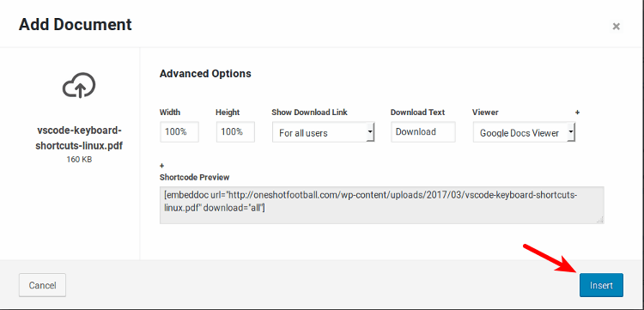Click the Advanced Options heading
Screen dimensions: 644x310
205,74
